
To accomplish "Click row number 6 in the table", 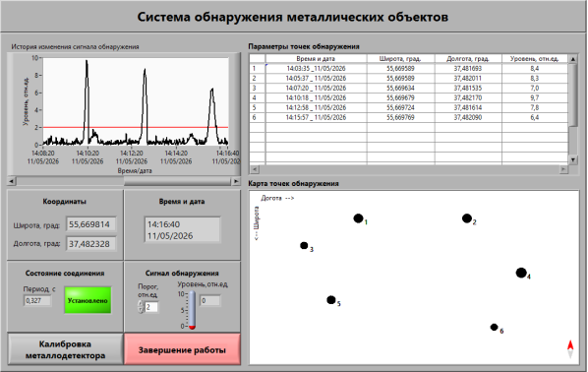I will (258, 117).
